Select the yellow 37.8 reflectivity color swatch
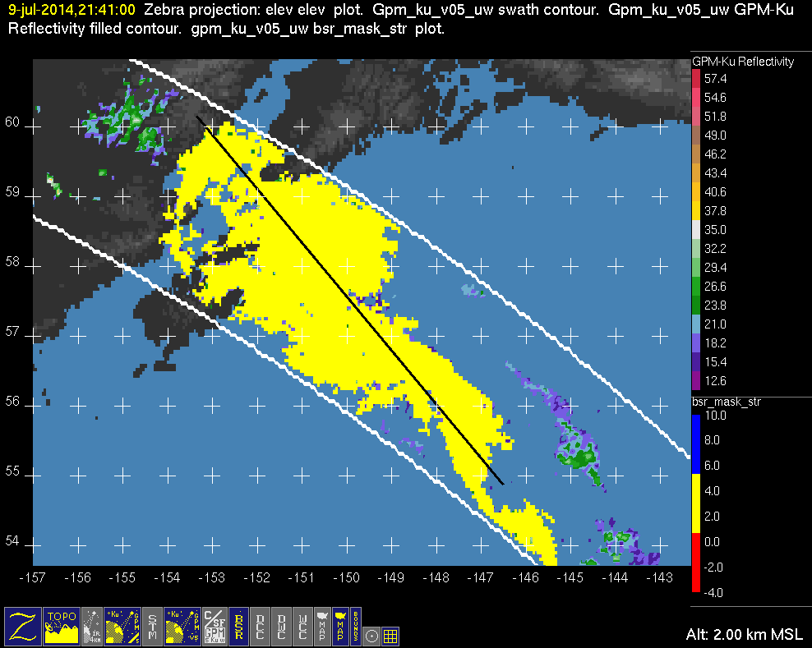 (695, 210)
